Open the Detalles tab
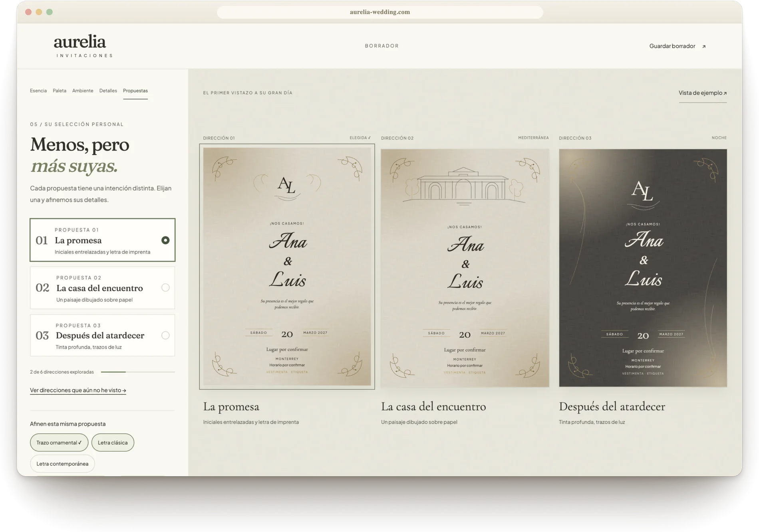 [x=108, y=91]
